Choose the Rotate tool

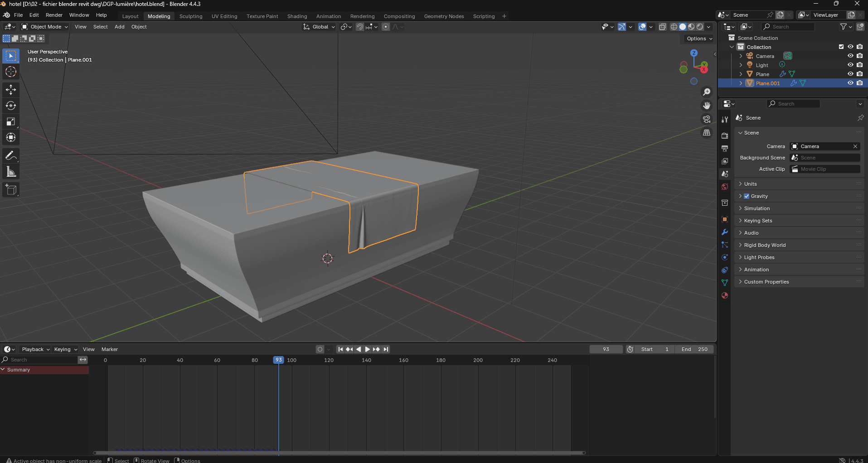(x=11, y=106)
